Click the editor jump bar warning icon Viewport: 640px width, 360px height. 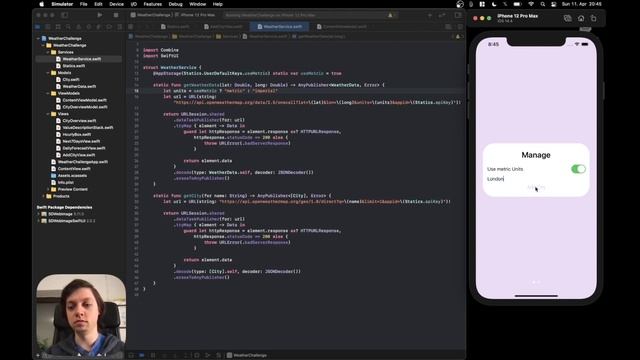[x=458, y=36]
